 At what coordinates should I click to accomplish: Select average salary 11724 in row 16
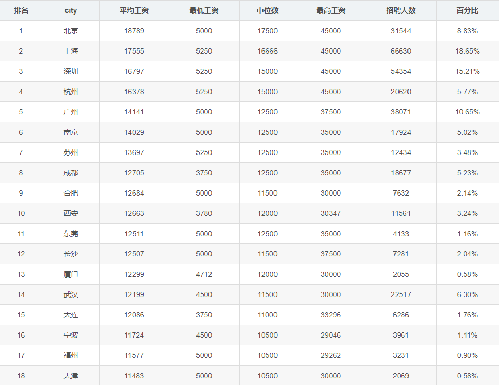pos(134,335)
